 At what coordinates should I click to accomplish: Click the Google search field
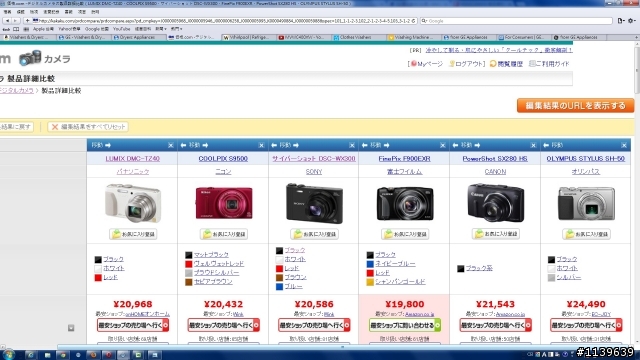click(x=516, y=21)
